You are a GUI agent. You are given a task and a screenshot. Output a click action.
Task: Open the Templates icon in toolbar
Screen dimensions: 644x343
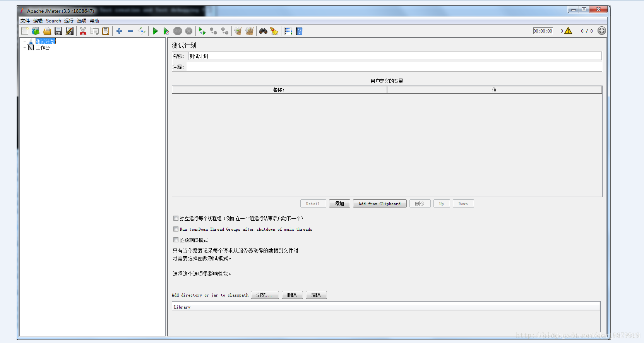tap(36, 31)
